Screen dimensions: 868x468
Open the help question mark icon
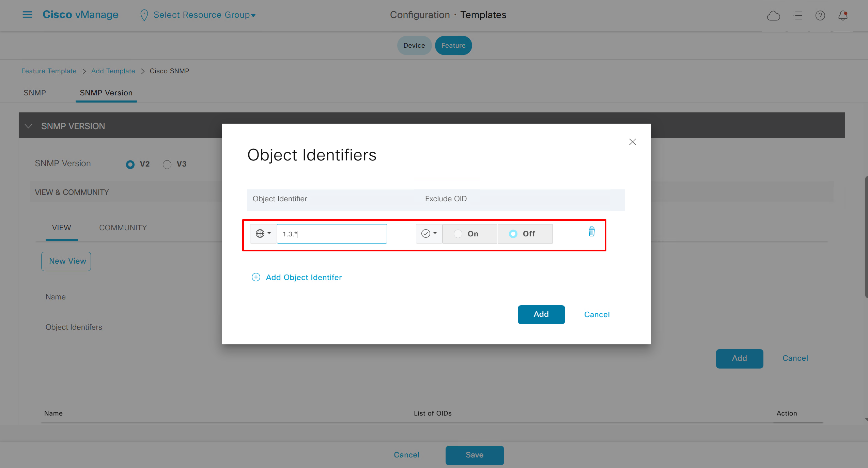[820, 16]
